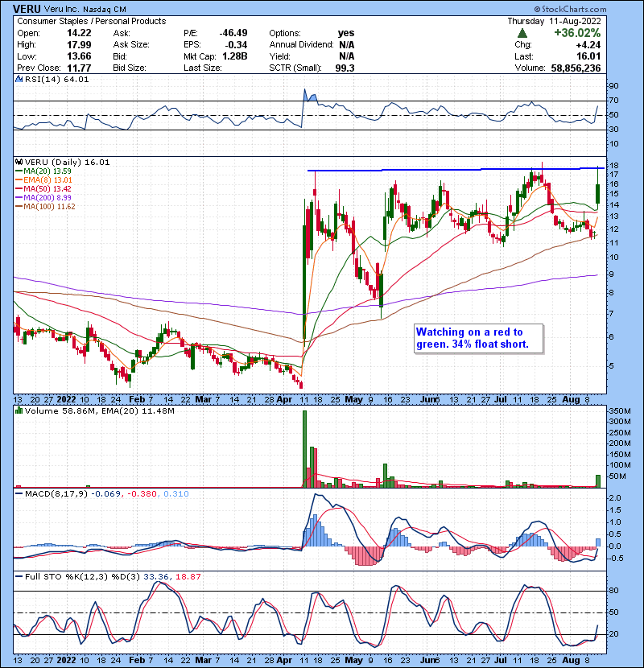Click the 350M volume axis label
Viewport: 644px width, 668px height.
coord(620,411)
